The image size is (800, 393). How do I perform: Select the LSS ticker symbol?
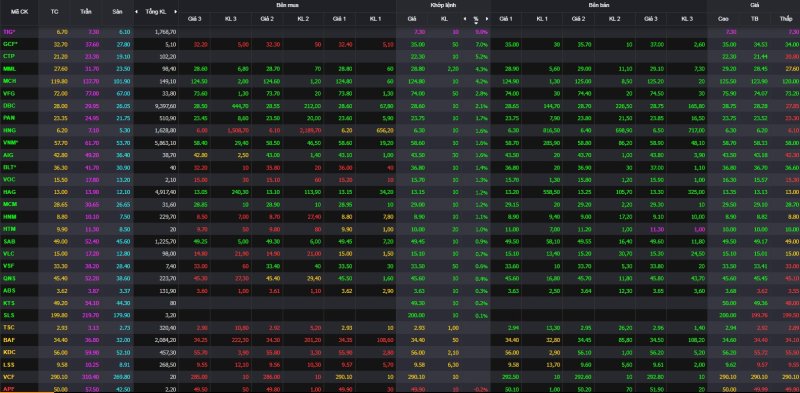[8, 364]
